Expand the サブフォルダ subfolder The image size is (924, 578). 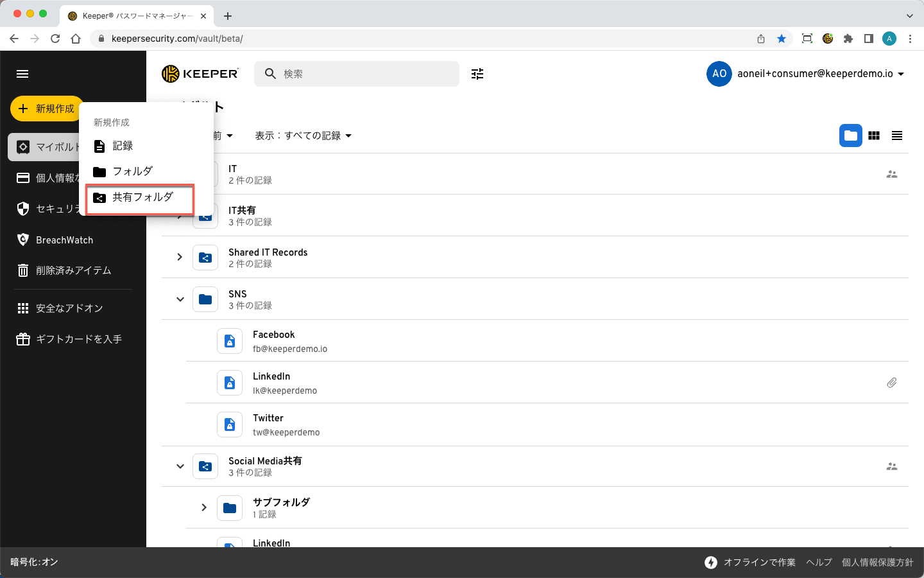point(204,507)
